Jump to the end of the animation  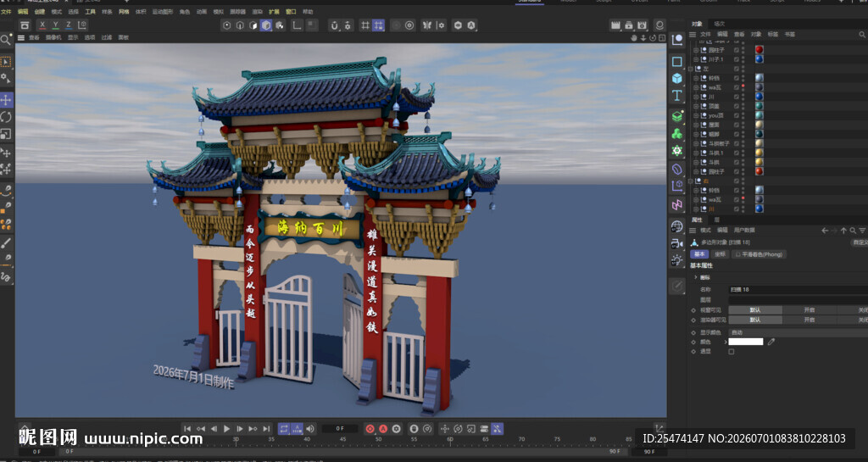pos(266,429)
